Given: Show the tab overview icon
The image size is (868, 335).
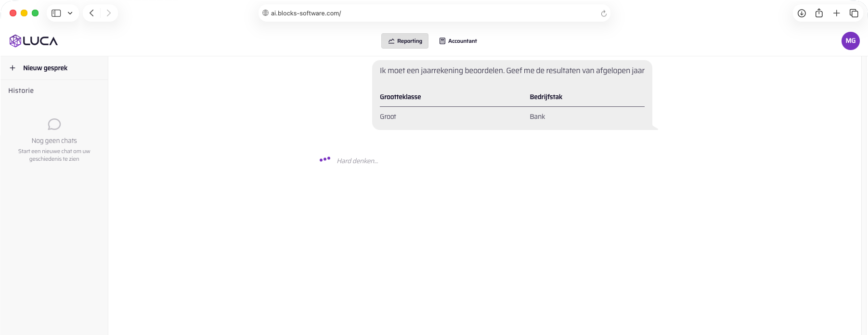Looking at the screenshot, I should tap(854, 13).
